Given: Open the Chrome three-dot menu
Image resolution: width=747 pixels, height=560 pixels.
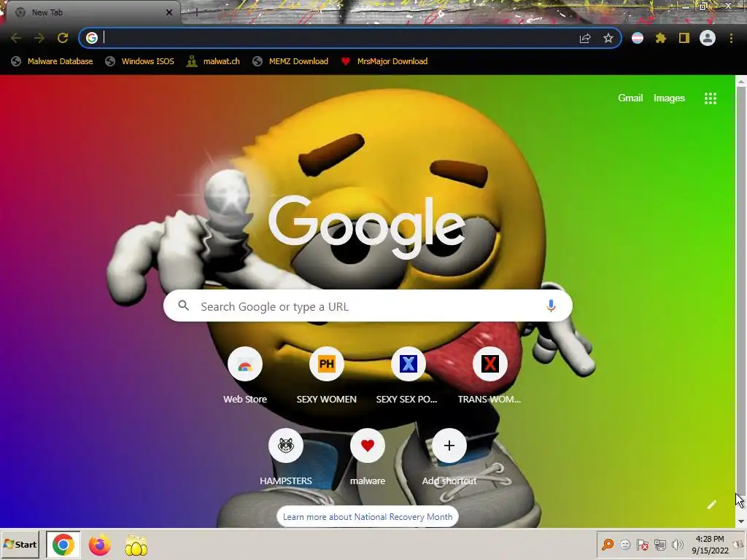Looking at the screenshot, I should click(731, 38).
